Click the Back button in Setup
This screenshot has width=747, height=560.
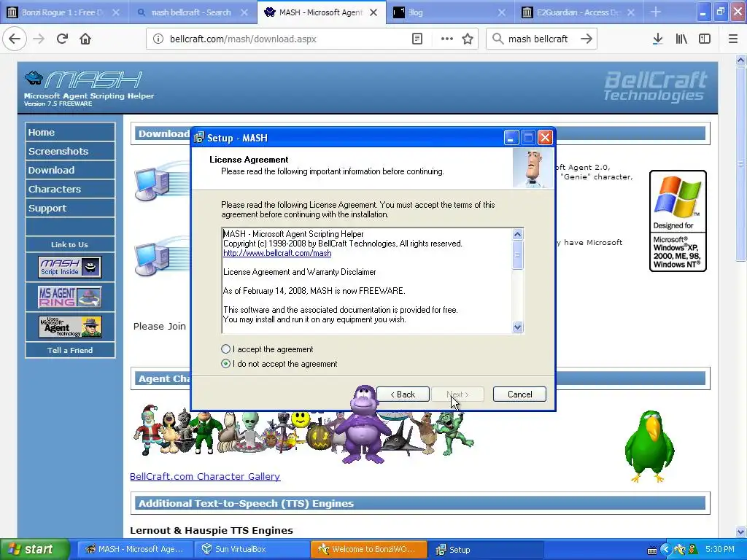click(403, 394)
